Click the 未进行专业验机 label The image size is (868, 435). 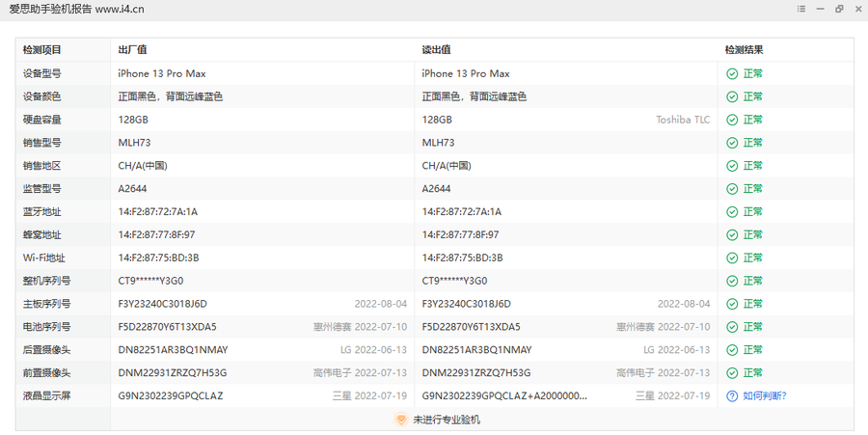pyautogui.click(x=447, y=420)
